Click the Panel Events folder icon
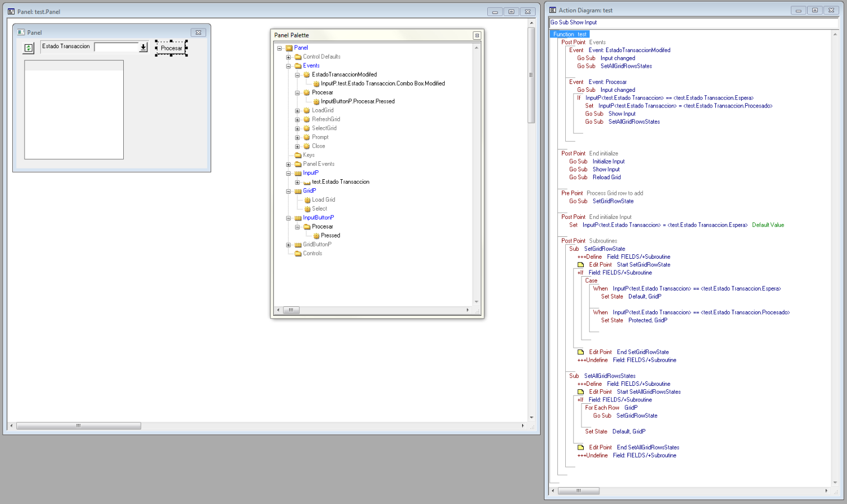The height and width of the screenshot is (504, 847). click(298, 165)
